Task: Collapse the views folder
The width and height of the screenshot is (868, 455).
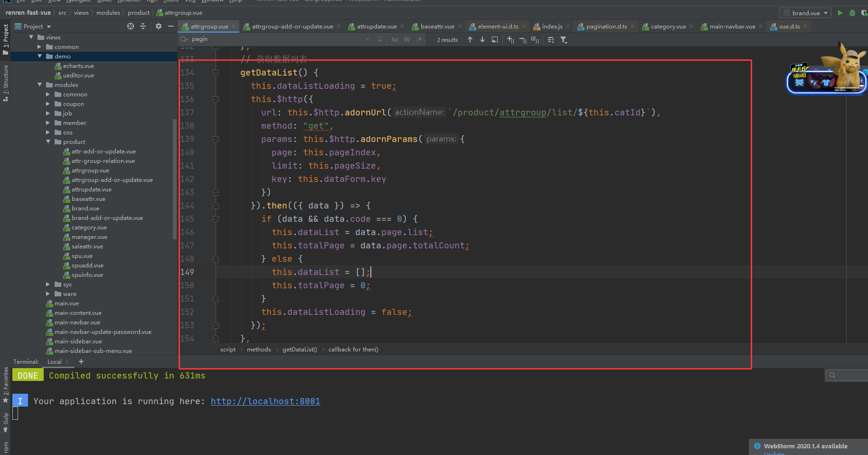Action: pos(31,37)
